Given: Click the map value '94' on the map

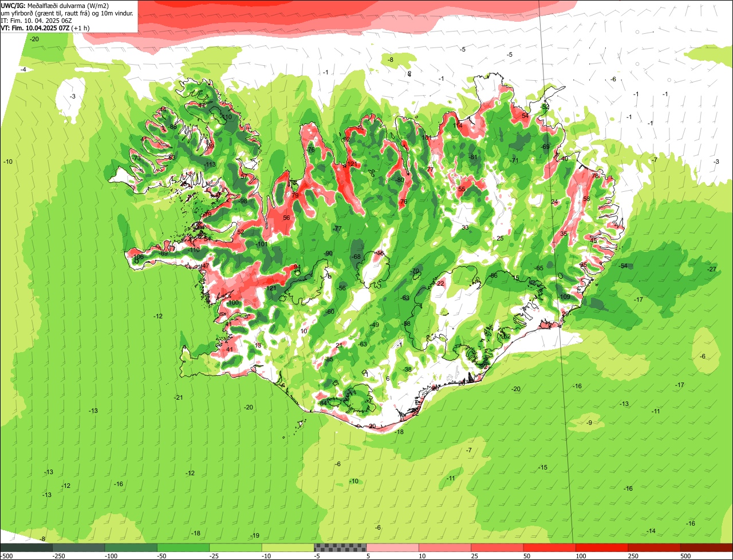Looking at the screenshot, I should (297, 267).
